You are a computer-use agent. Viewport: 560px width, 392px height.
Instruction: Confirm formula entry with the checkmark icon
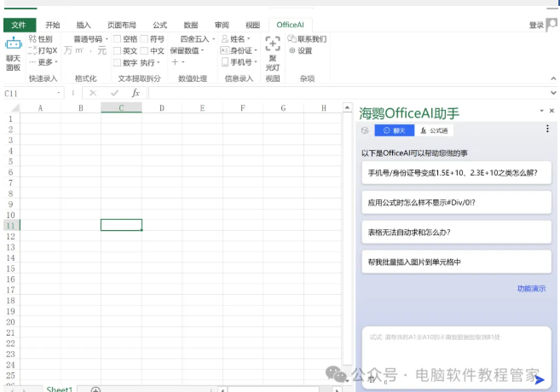click(x=115, y=93)
